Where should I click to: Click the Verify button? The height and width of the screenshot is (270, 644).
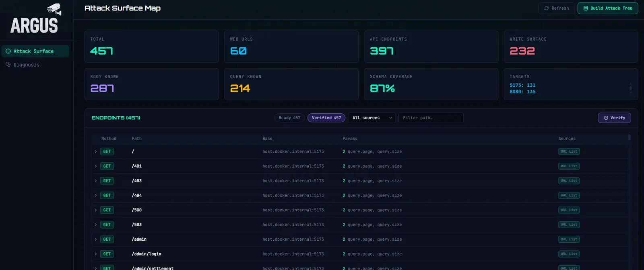(614, 118)
